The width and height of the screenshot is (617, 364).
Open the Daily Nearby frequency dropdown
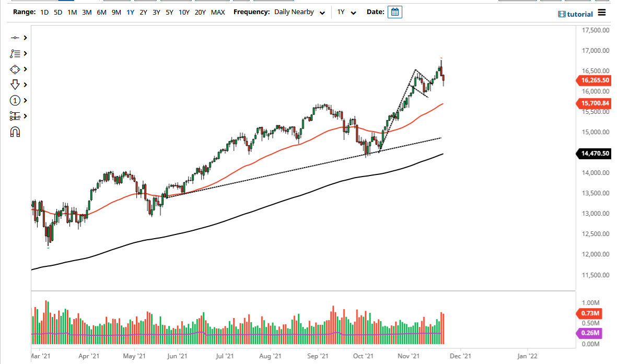pos(322,12)
